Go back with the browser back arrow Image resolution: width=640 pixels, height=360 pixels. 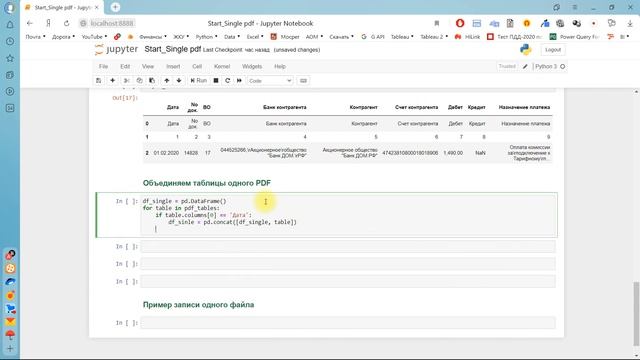tap(30, 23)
